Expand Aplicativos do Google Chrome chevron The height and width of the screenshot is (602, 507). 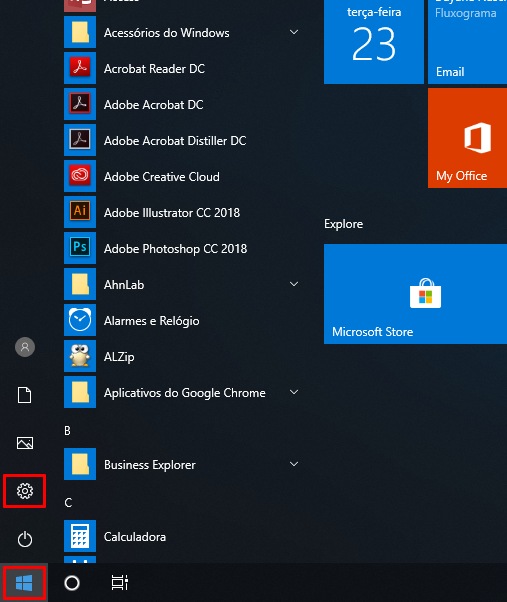tap(294, 392)
